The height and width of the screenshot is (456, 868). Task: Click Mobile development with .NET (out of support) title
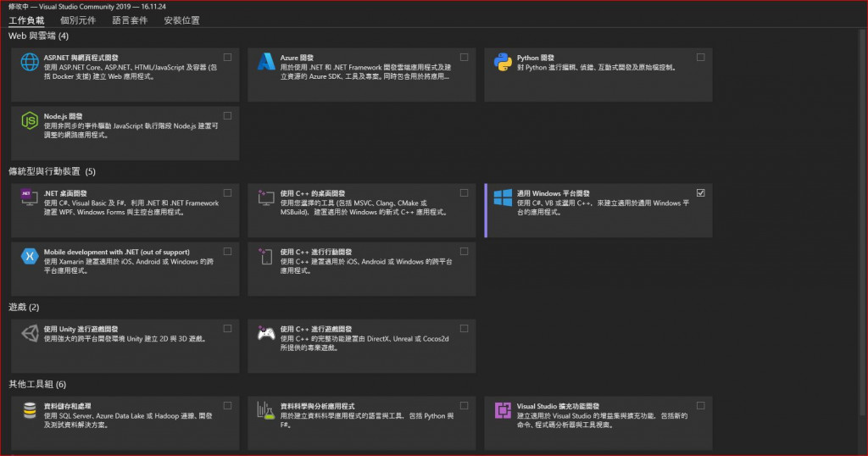[117, 252]
